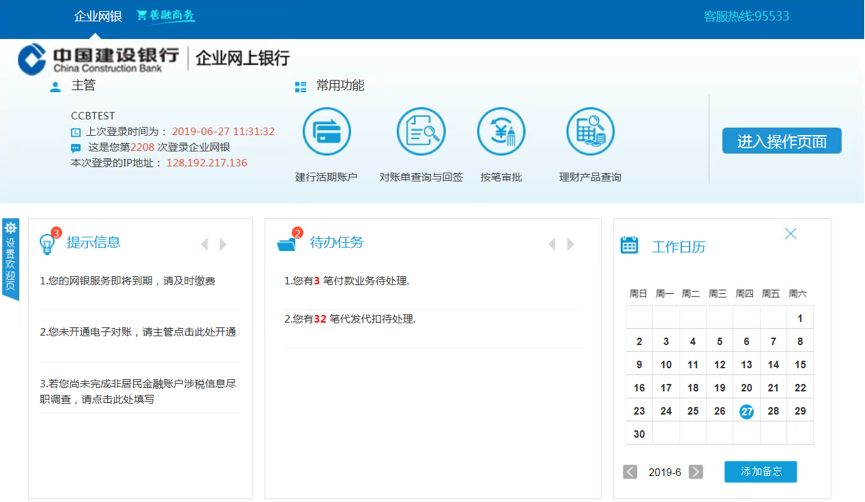Select date 9 in calendar
This screenshot has width=865, height=502.
pos(639,365)
